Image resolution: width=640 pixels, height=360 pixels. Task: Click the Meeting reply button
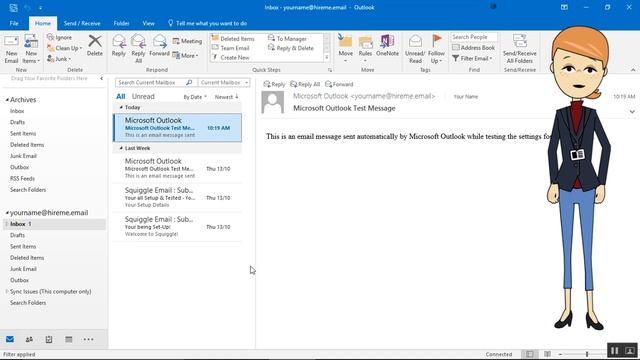(x=187, y=41)
